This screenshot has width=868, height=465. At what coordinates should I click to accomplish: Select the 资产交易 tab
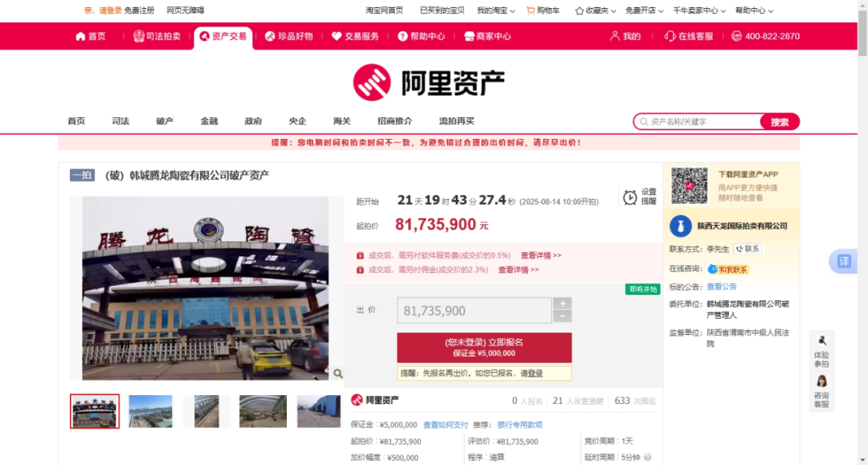pyautogui.click(x=223, y=36)
